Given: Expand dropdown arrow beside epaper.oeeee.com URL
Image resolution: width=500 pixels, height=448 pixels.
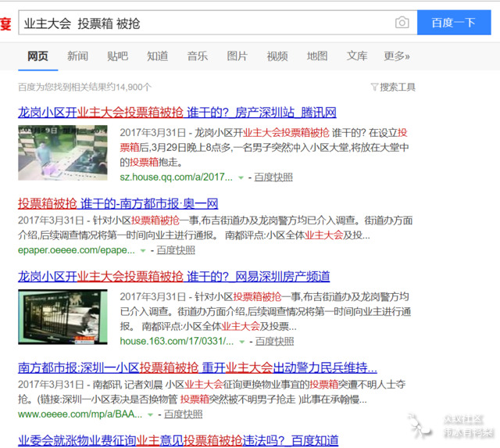Looking at the screenshot, I should pos(143,250).
